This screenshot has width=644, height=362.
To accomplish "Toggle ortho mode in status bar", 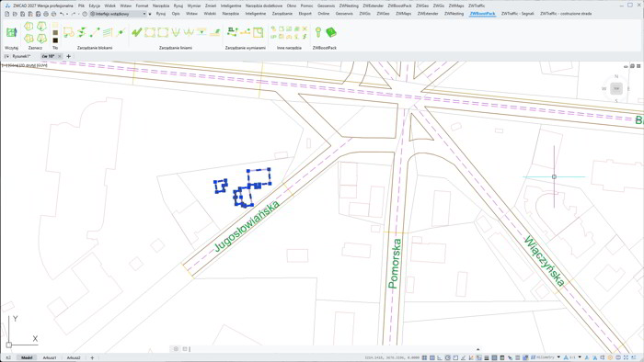I will click(x=440, y=357).
